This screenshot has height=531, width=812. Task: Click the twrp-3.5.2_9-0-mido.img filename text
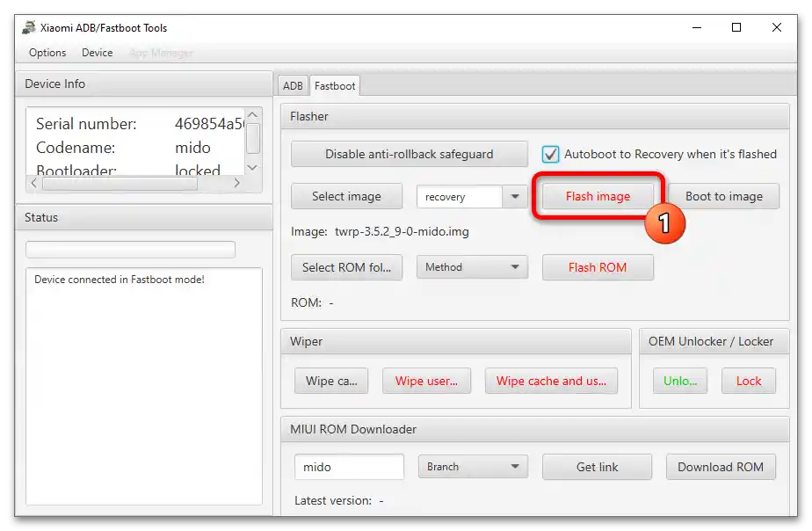402,231
